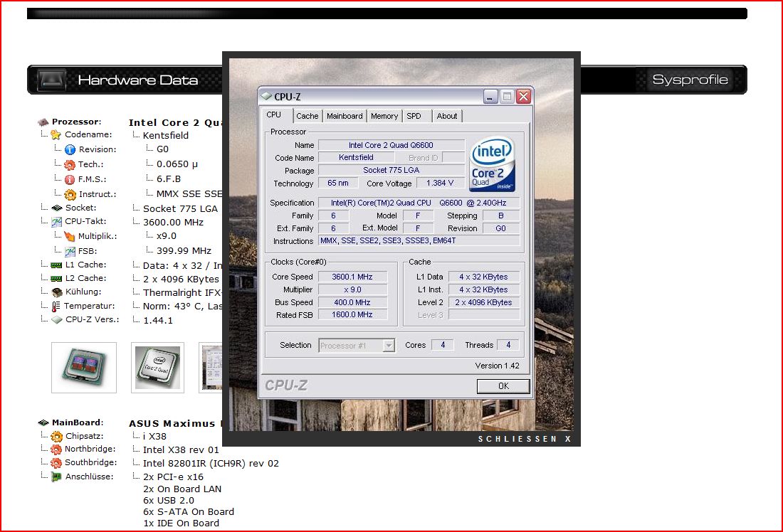Open the first CPU die thumbnail
The image size is (783, 532).
click(84, 367)
